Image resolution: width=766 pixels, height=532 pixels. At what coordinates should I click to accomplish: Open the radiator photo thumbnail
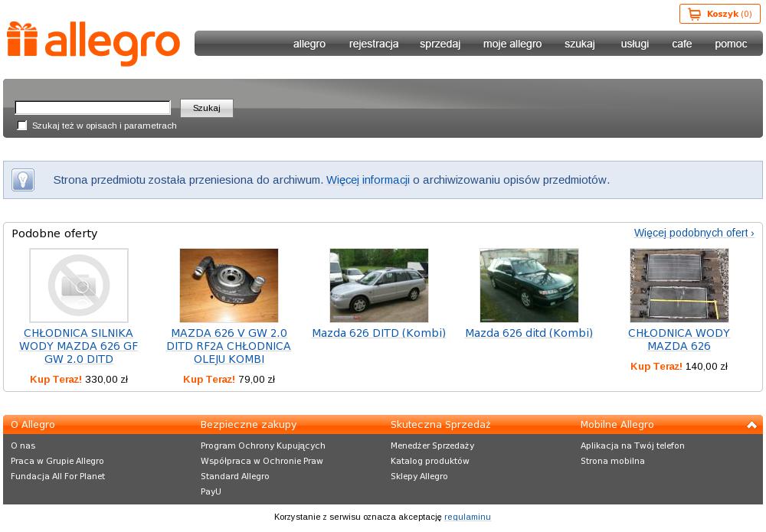[679, 286]
